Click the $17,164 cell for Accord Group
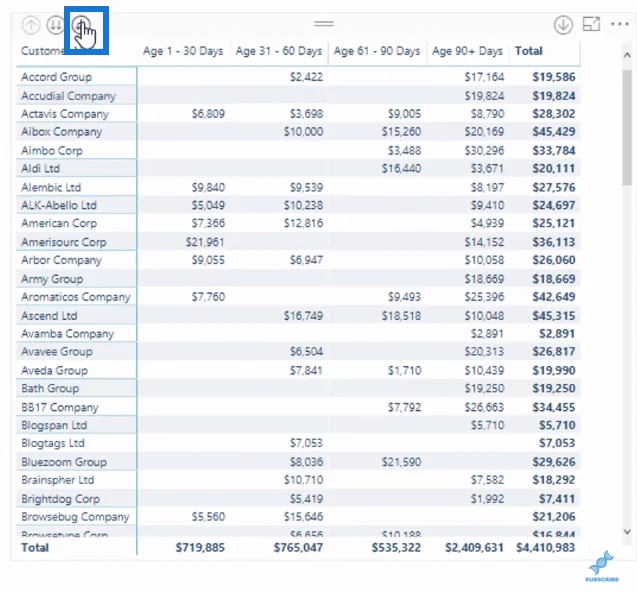637x593 pixels. (484, 77)
